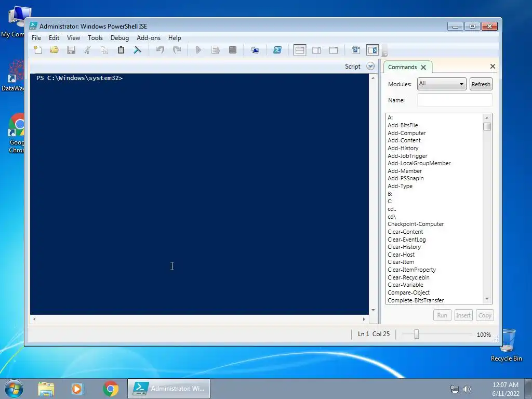Select Add-Content in the command list

click(404, 140)
